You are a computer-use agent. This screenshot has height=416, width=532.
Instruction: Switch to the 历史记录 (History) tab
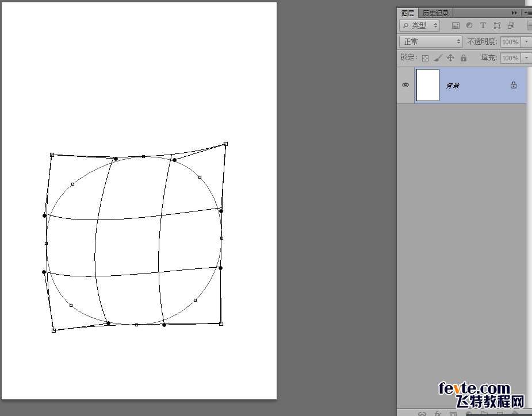(x=435, y=13)
